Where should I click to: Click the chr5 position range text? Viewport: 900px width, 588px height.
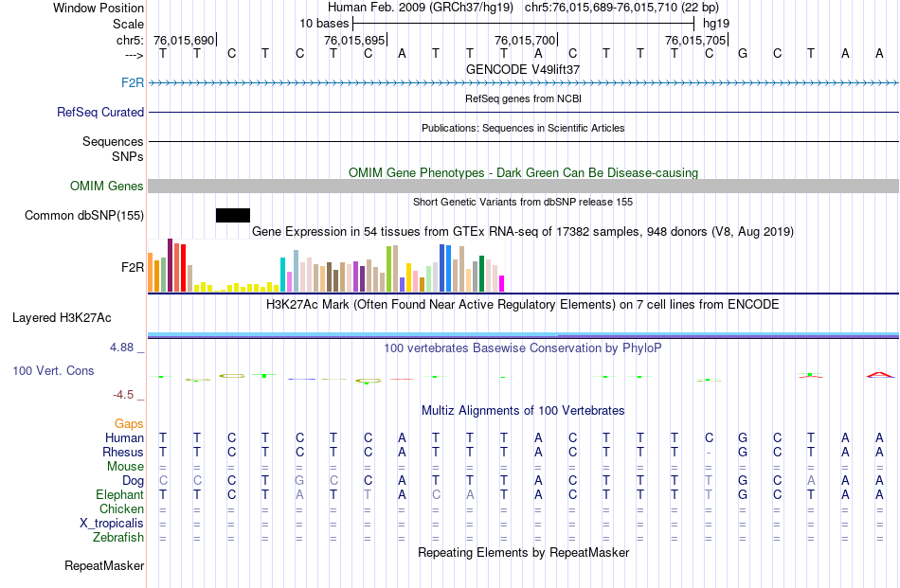[621, 8]
